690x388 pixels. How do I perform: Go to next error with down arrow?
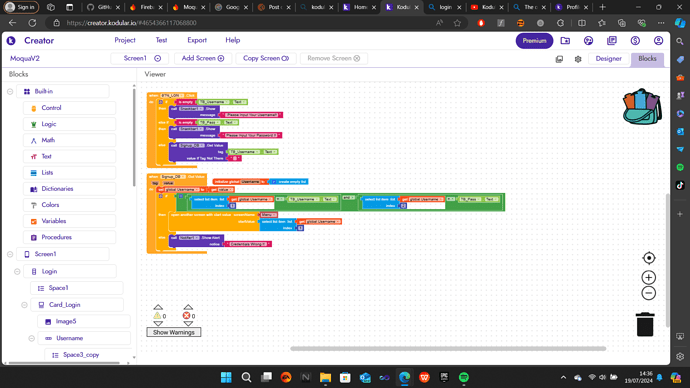tap(188, 324)
